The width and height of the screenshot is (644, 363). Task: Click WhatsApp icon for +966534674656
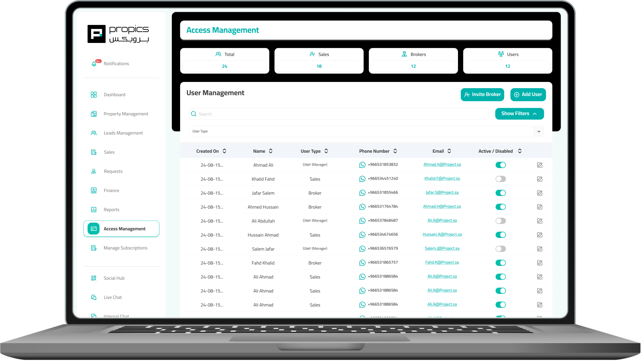click(x=363, y=235)
